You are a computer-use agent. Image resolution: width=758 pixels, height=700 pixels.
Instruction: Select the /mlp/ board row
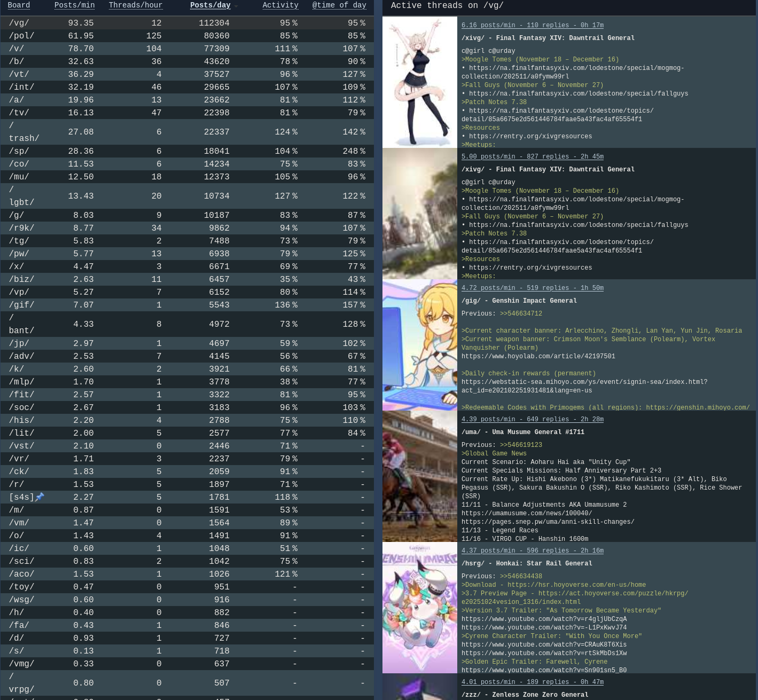click(187, 382)
